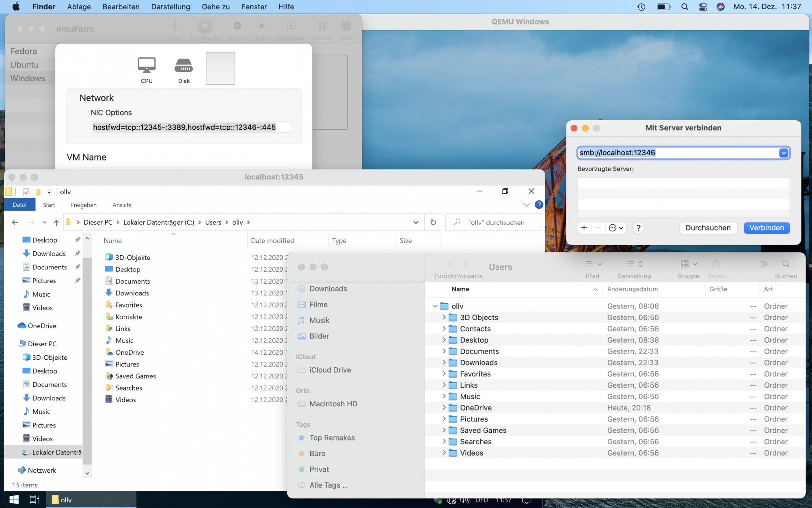Open Spotlight search in menu bar
Screen dimensions: 812x508
pos(685,7)
